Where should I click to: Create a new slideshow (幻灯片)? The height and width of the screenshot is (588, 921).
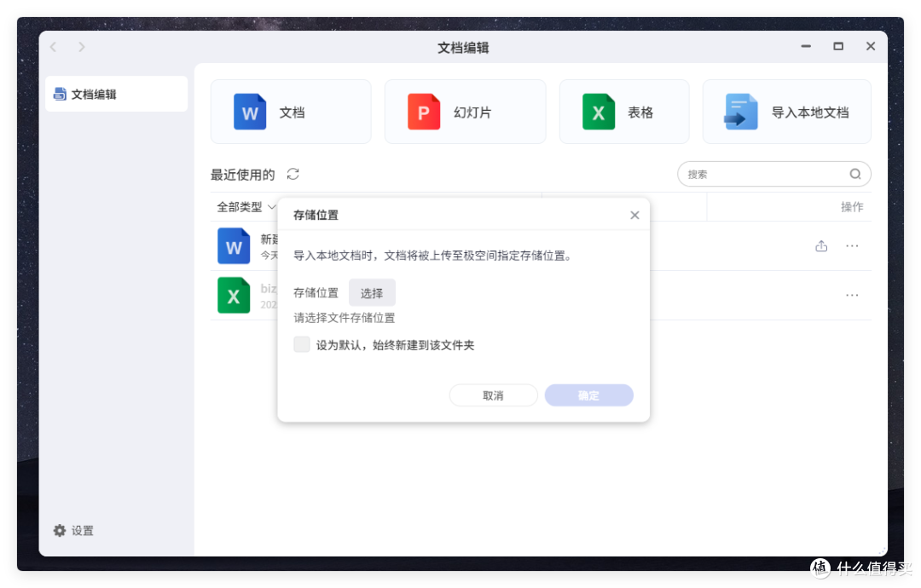465,112
